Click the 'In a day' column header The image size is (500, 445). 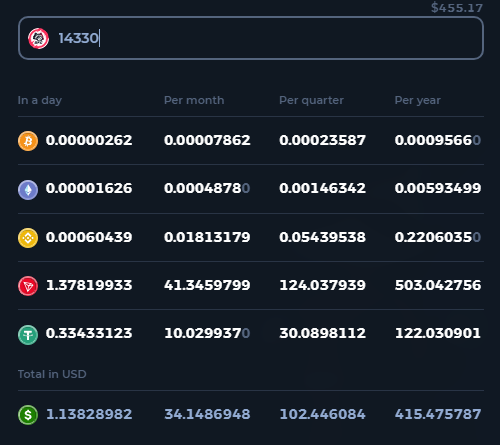[x=40, y=100]
